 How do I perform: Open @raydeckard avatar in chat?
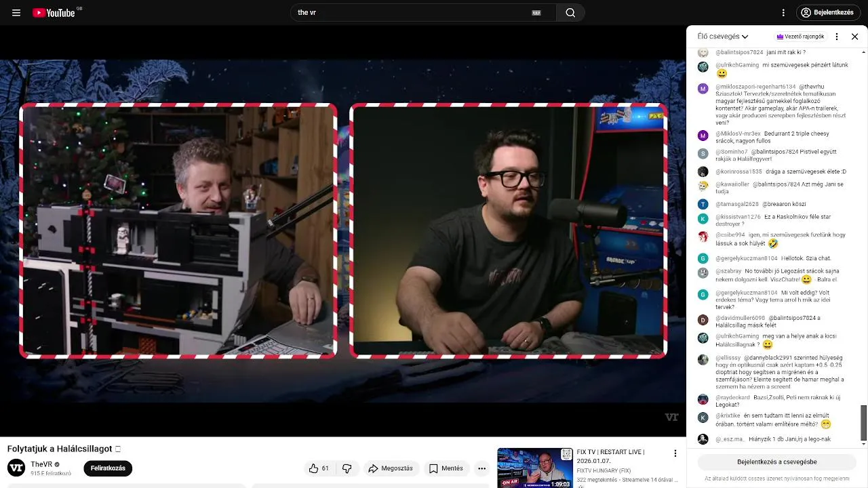pos(703,399)
